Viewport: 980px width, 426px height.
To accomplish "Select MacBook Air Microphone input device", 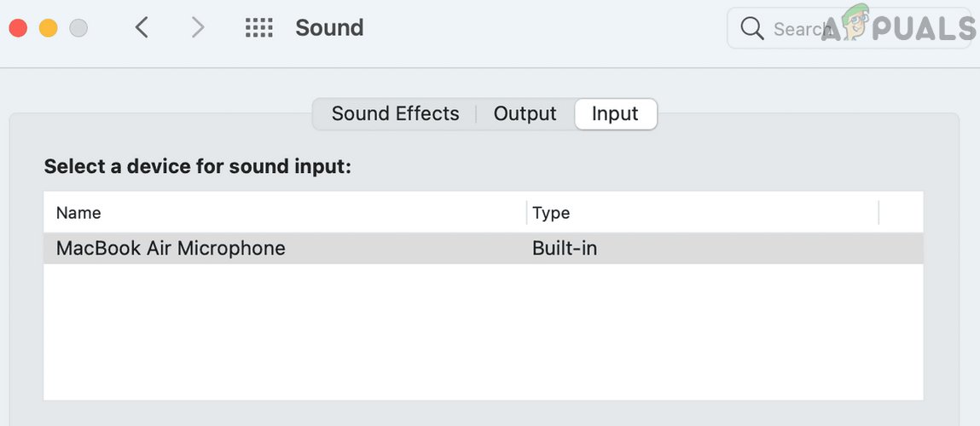I will tap(171, 249).
